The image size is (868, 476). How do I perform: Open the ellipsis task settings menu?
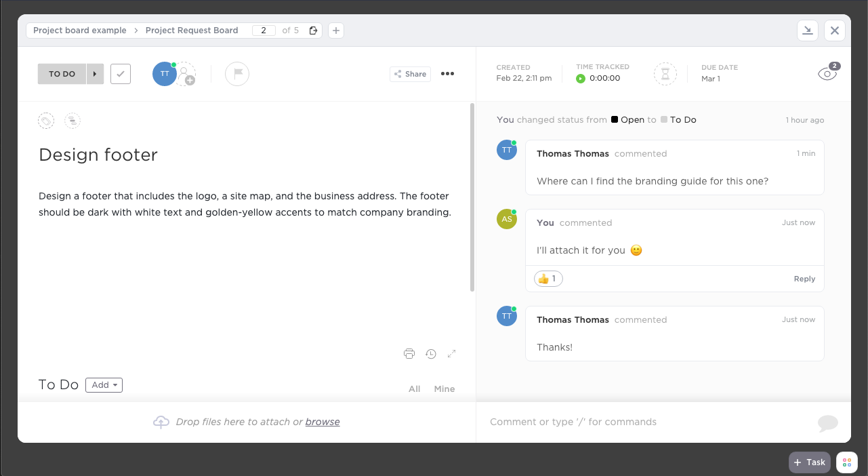447,73
